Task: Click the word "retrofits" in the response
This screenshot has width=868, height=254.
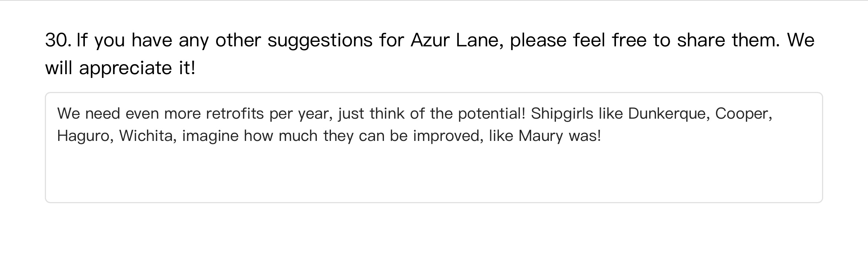Action: click(235, 113)
